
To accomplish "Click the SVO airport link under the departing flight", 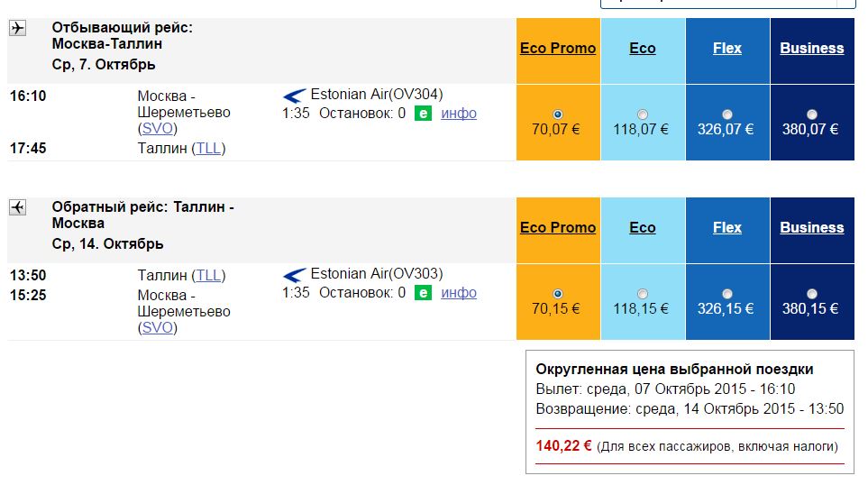I will pyautogui.click(x=157, y=128).
